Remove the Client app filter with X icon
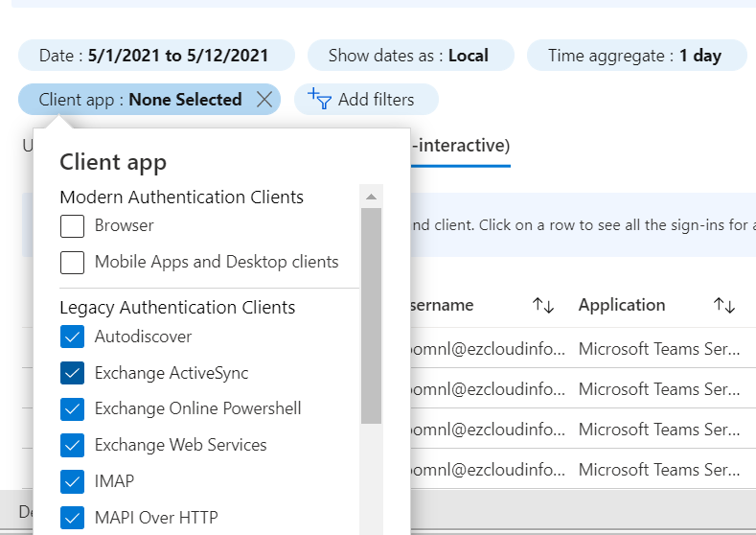Viewport: 756px width, 535px height. tap(265, 100)
